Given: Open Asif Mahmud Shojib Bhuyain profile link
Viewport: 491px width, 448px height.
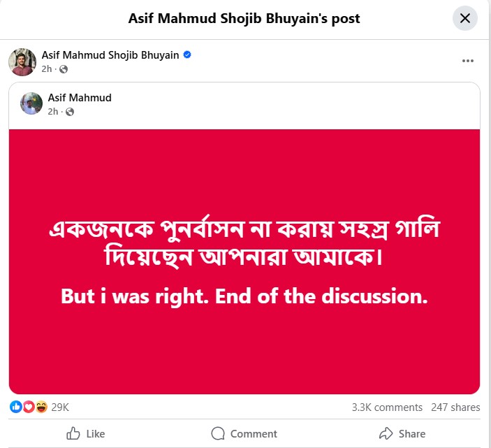Looking at the screenshot, I should [110, 55].
